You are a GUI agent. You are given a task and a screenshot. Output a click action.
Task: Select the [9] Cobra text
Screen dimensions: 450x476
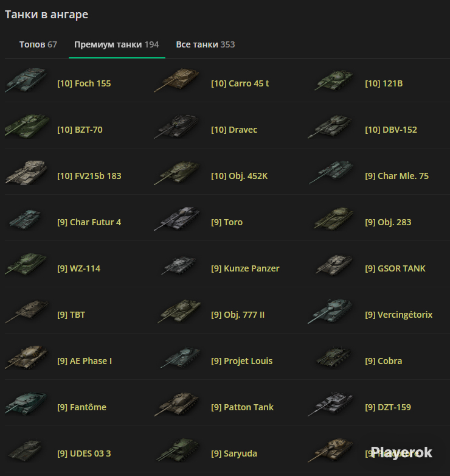pos(384,361)
